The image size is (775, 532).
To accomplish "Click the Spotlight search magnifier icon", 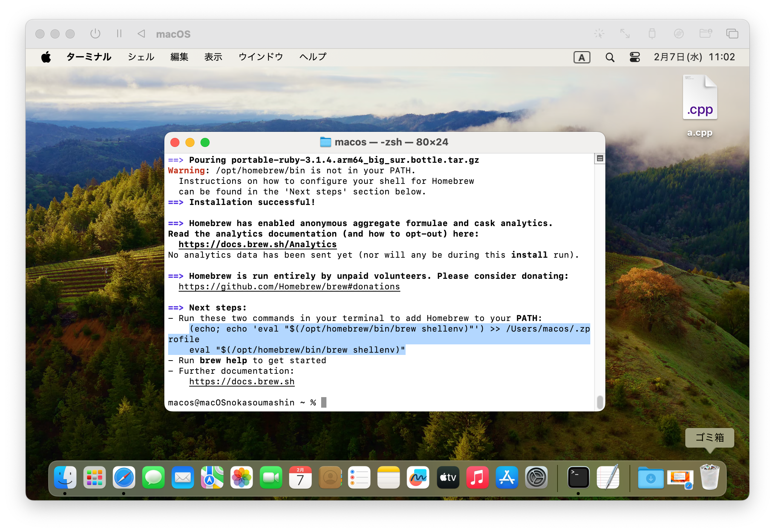I will (x=610, y=57).
